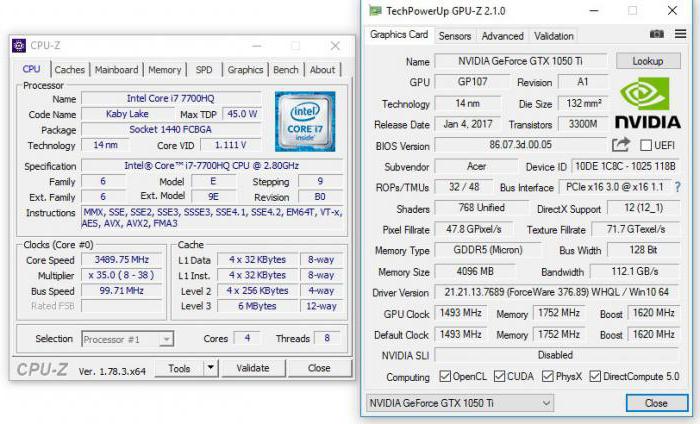Switch to the Caches tab in CPU-Z
700x424 pixels.
pyautogui.click(x=70, y=70)
